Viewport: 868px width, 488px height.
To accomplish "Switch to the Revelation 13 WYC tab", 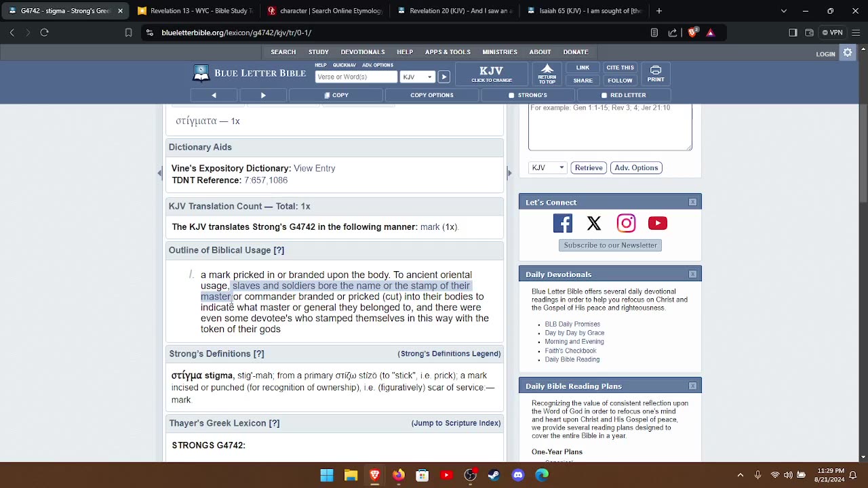I will click(195, 11).
